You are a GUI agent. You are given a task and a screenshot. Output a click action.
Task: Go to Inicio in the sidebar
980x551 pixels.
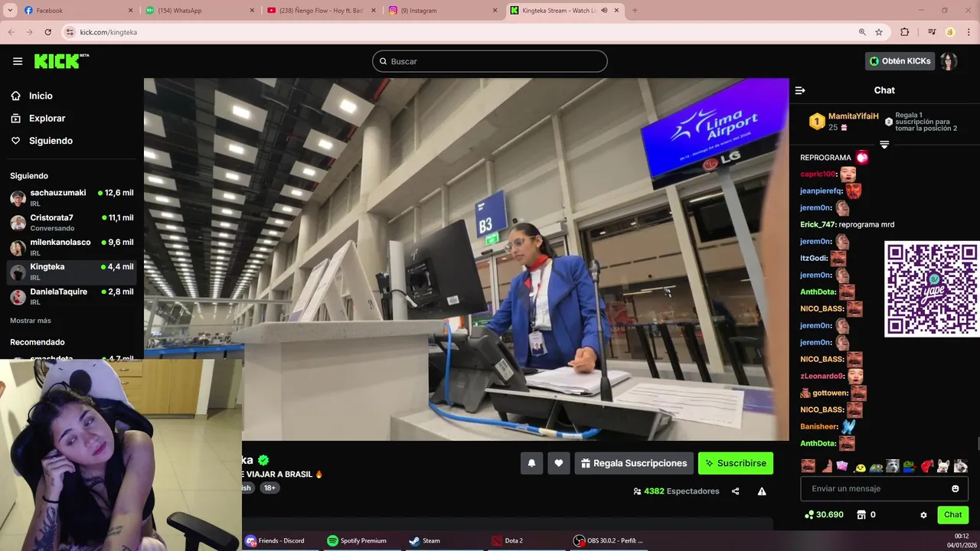tap(41, 96)
